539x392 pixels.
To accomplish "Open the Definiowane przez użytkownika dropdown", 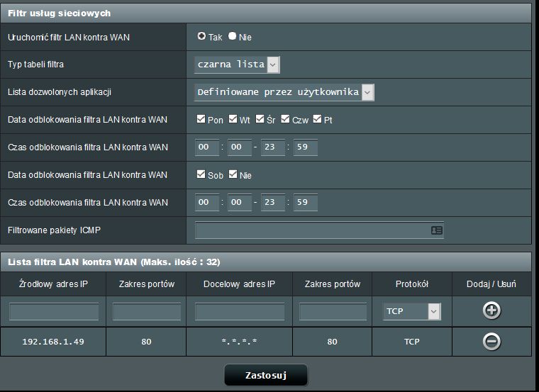I will point(284,92).
